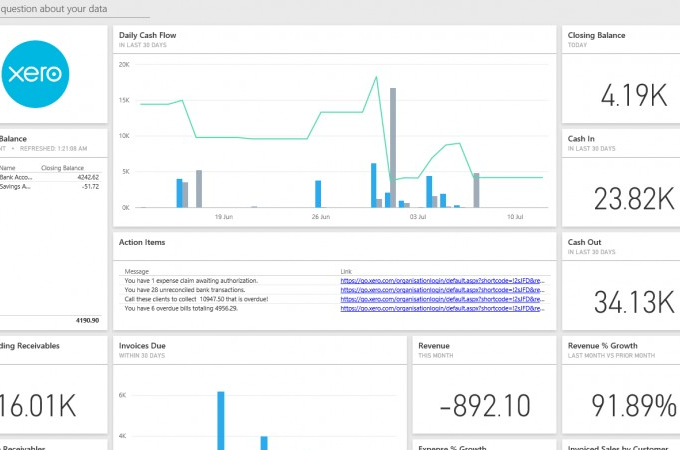Image resolution: width=680 pixels, height=450 pixels.
Task: Click the Invoices Due chart title
Action: (x=142, y=345)
